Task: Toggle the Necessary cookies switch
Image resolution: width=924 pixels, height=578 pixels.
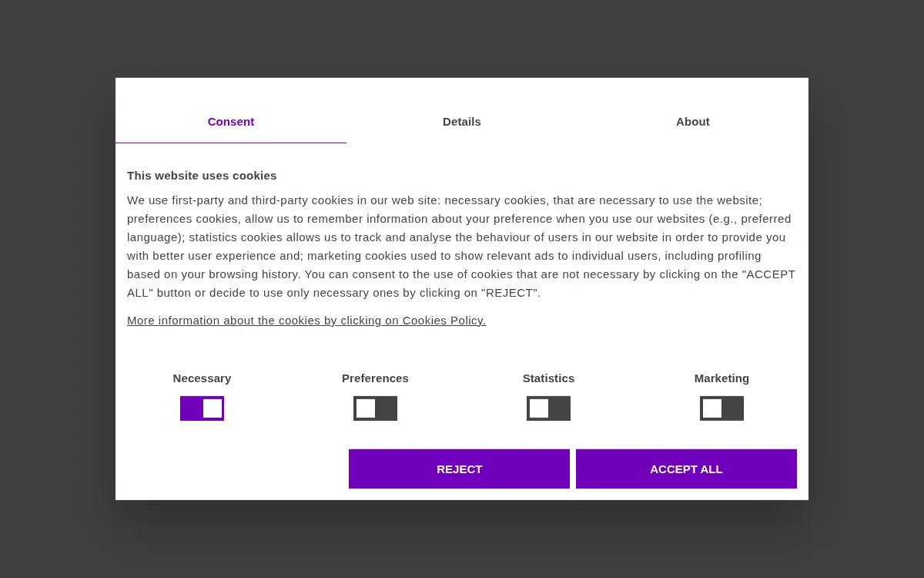Action: coord(202,408)
